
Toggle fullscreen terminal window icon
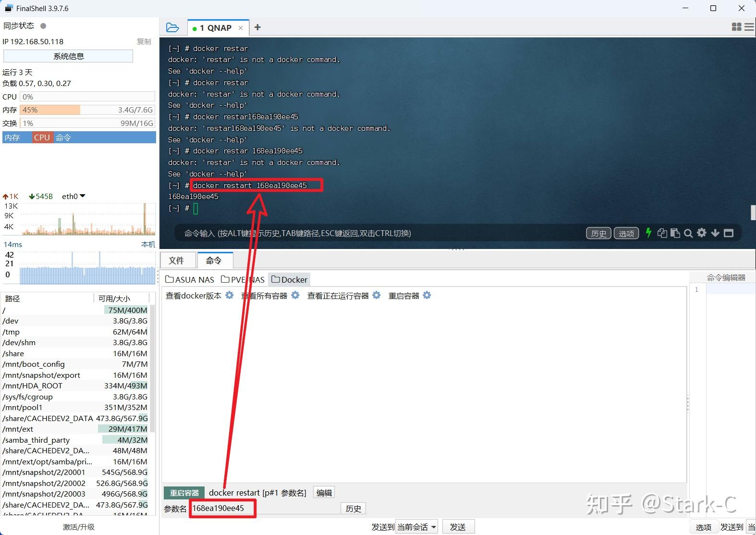(x=729, y=233)
